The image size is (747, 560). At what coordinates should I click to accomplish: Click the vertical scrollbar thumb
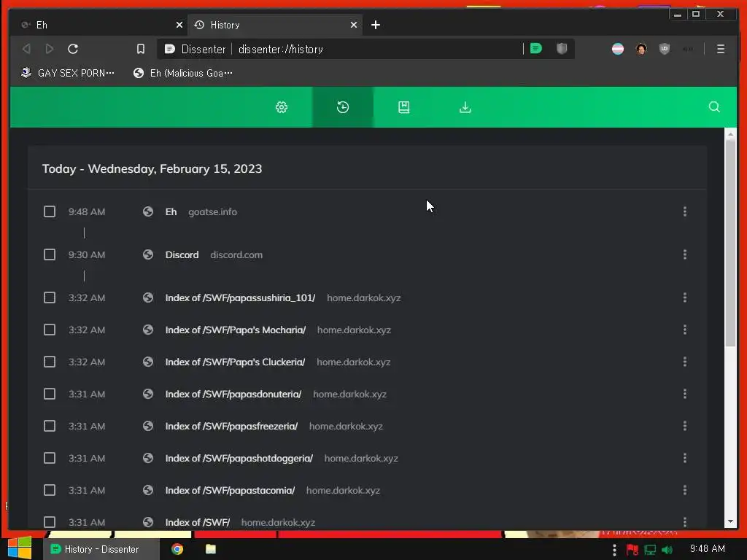click(x=730, y=244)
